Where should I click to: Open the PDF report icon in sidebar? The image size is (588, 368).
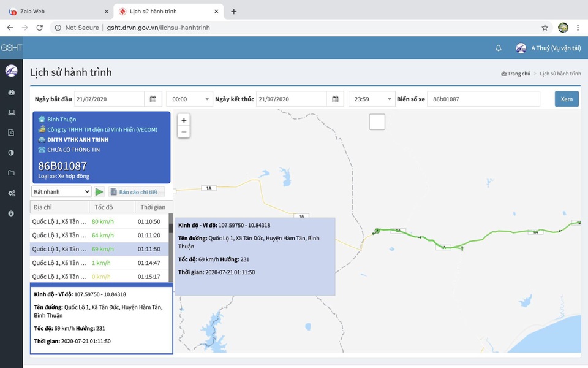click(x=11, y=133)
